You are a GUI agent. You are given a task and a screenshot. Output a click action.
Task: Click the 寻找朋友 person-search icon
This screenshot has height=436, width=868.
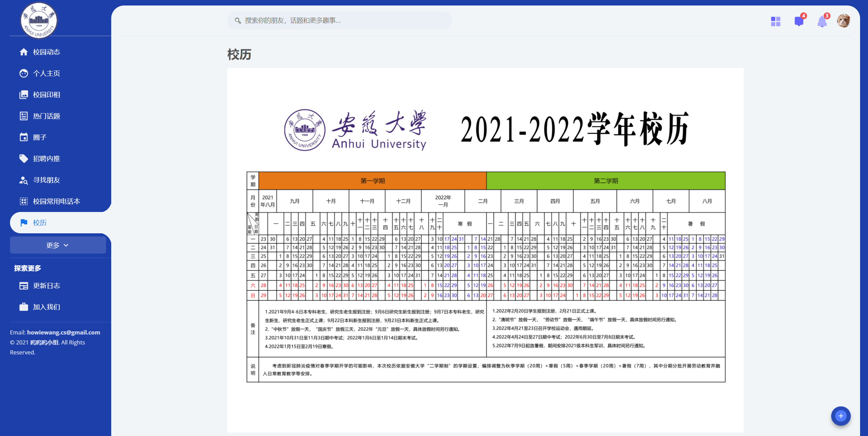pos(23,180)
